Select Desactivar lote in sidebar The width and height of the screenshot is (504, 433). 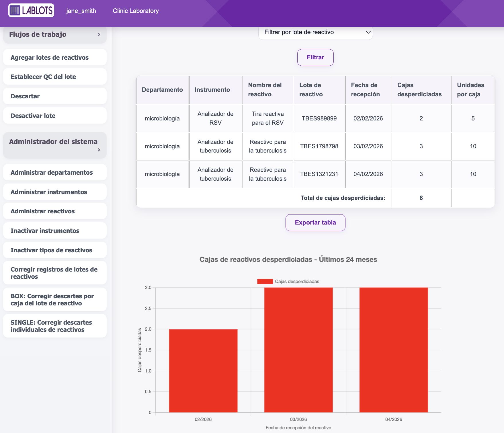point(55,116)
